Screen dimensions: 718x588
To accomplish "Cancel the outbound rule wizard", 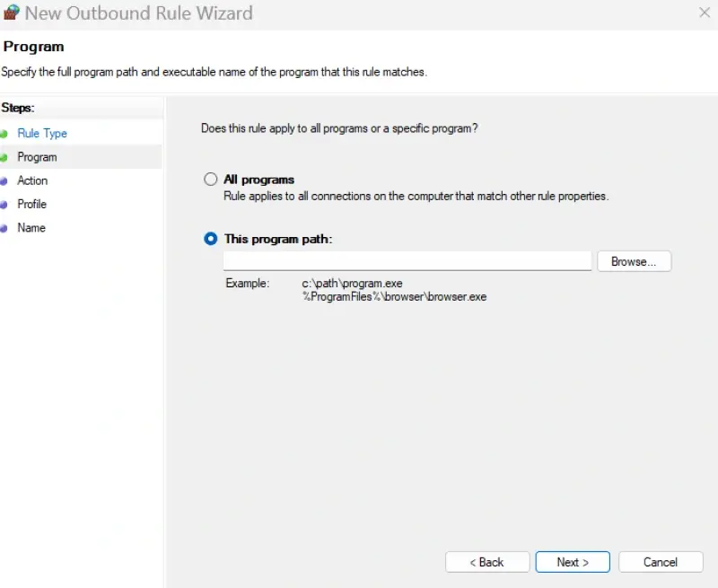I will coord(661,562).
